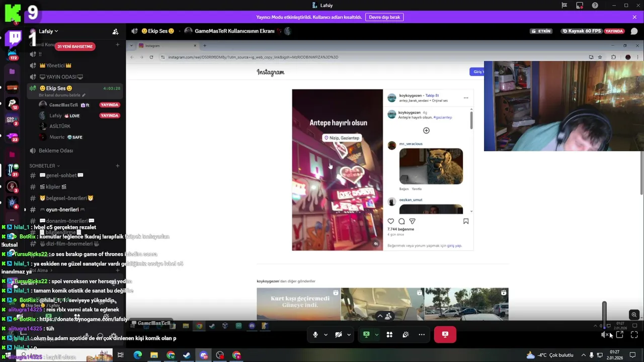
Task: Open the server with the 3 badge
Action: pyautogui.click(x=13, y=187)
